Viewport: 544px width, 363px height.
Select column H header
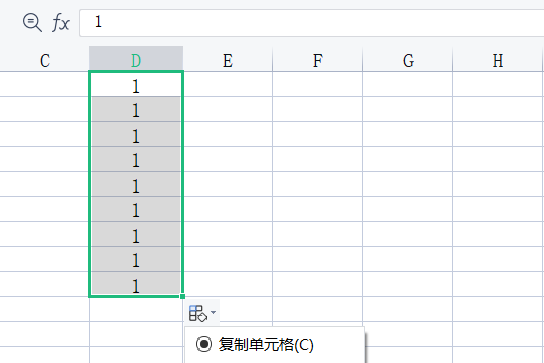click(x=498, y=59)
